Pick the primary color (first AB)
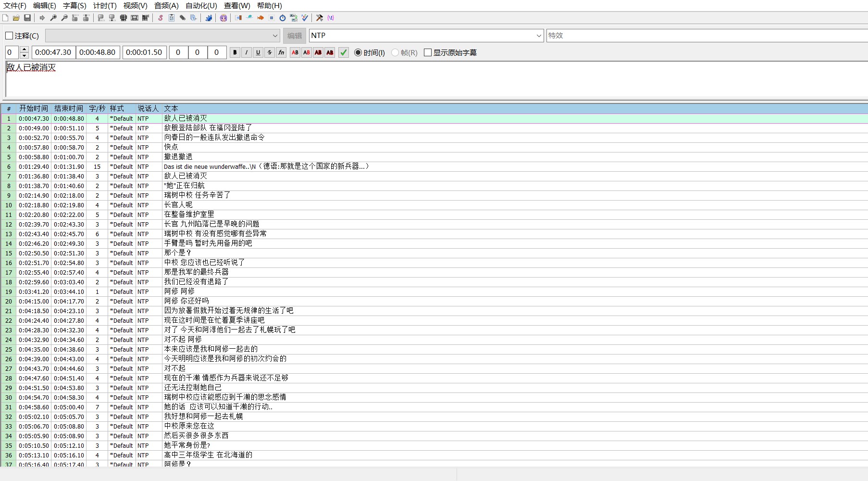868x481 pixels. click(295, 52)
